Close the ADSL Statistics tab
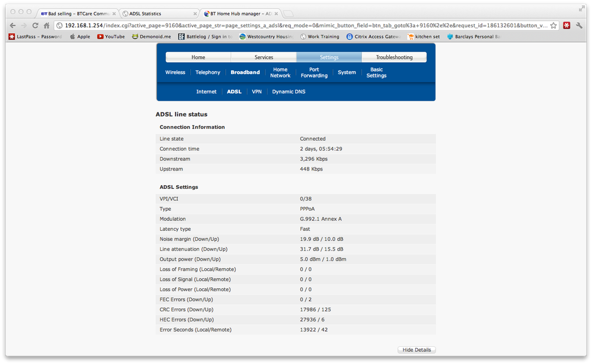The height and width of the screenshot is (364, 592). [x=195, y=14]
